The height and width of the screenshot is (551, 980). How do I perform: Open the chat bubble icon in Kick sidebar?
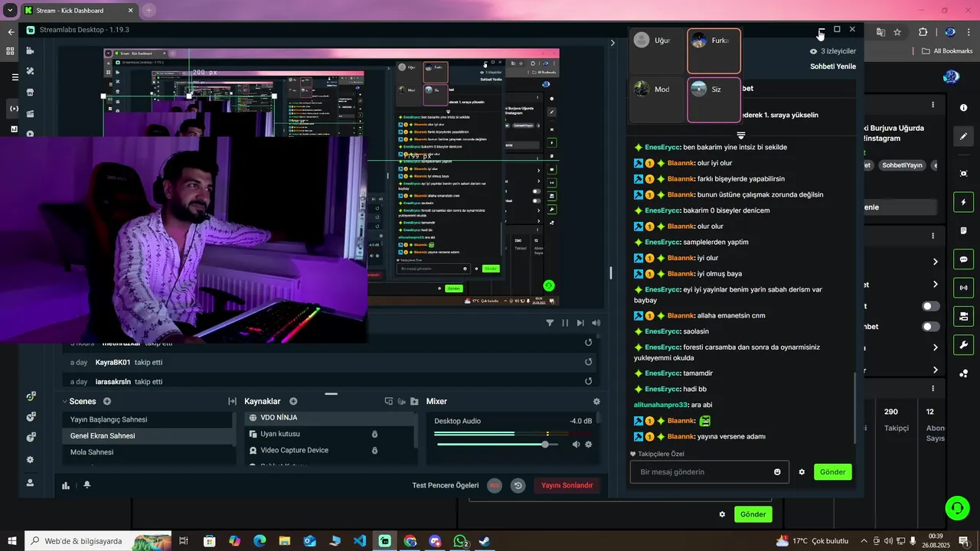tap(964, 259)
